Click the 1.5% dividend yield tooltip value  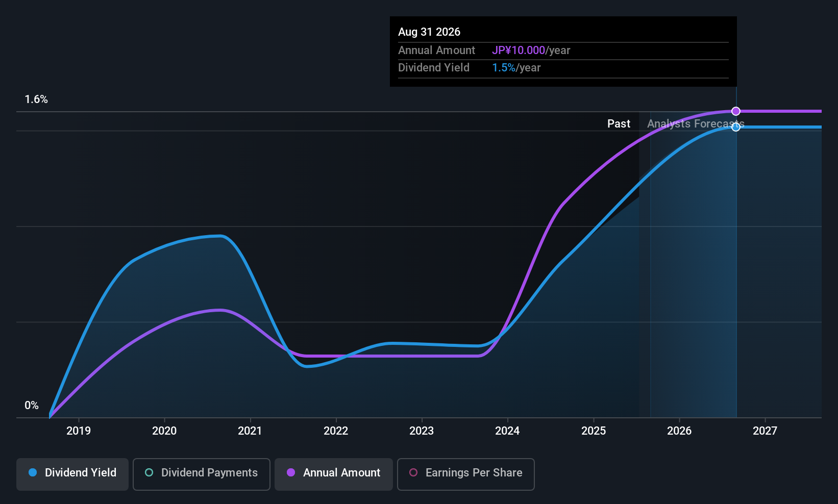click(x=504, y=67)
